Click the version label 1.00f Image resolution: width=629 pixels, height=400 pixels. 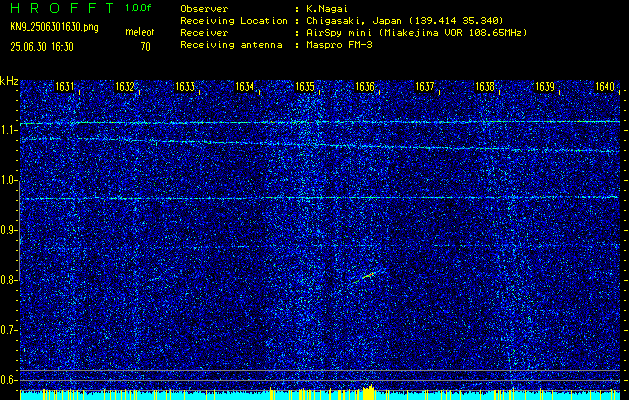click(x=138, y=8)
